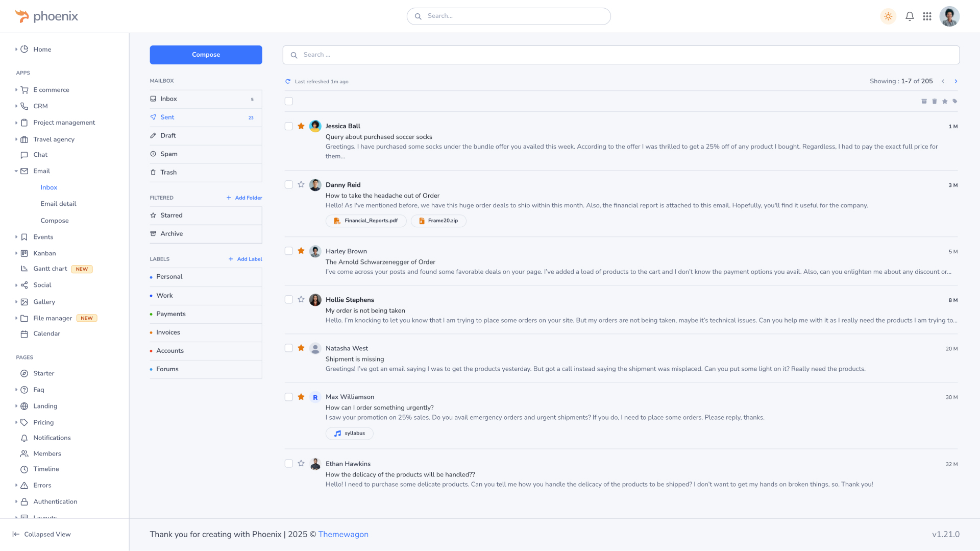The image size is (980, 551).
Task: Check the select-all emails checkbox
Action: click(289, 102)
